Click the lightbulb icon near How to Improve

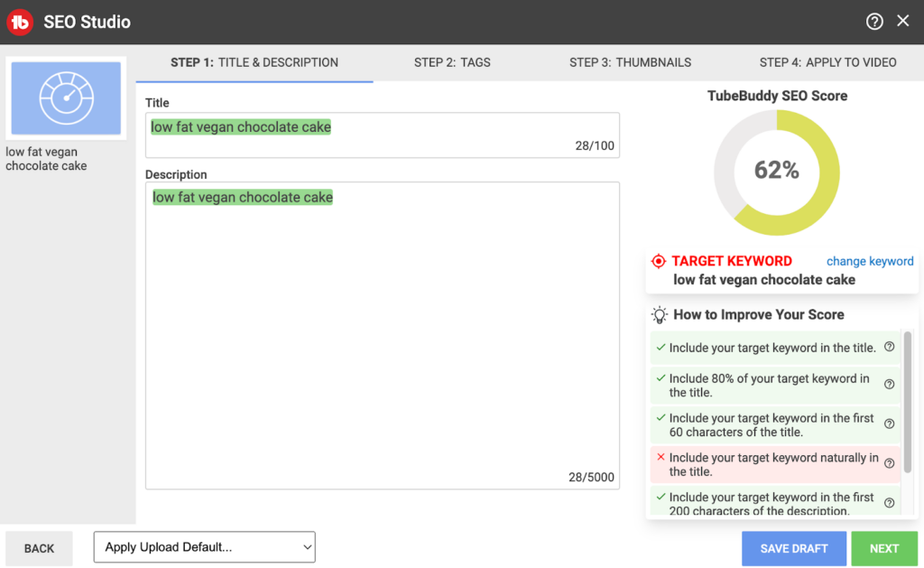tap(659, 314)
